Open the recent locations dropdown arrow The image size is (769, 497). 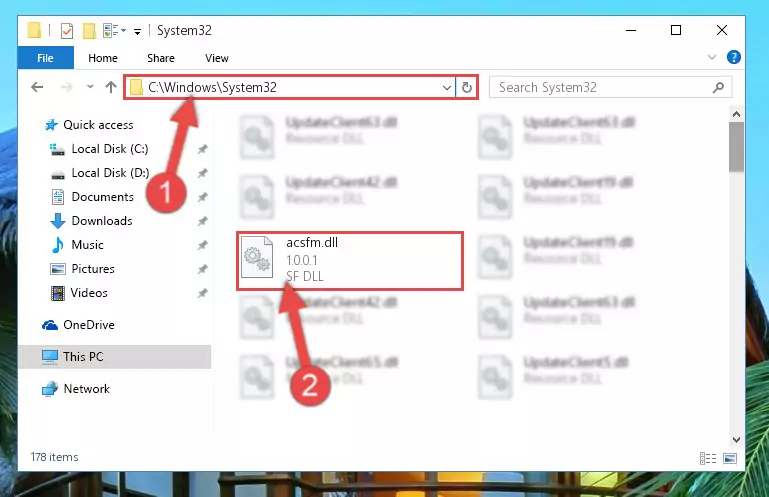(x=90, y=87)
